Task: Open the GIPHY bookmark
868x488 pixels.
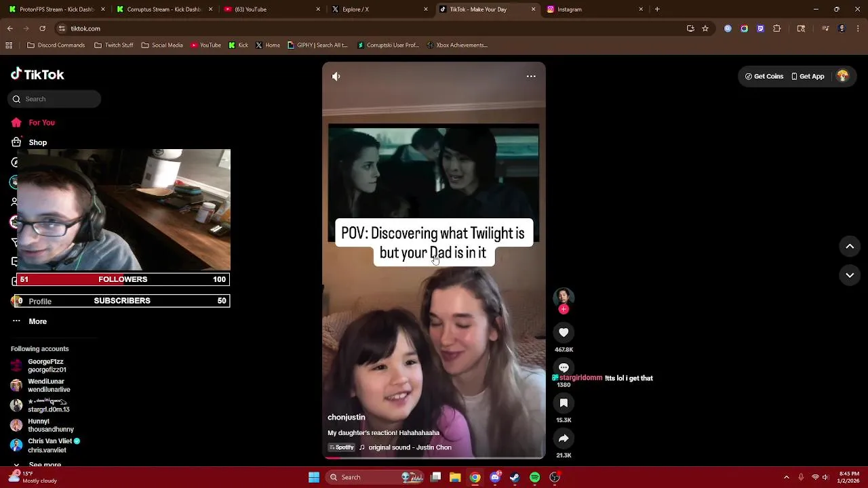Action: (317, 45)
